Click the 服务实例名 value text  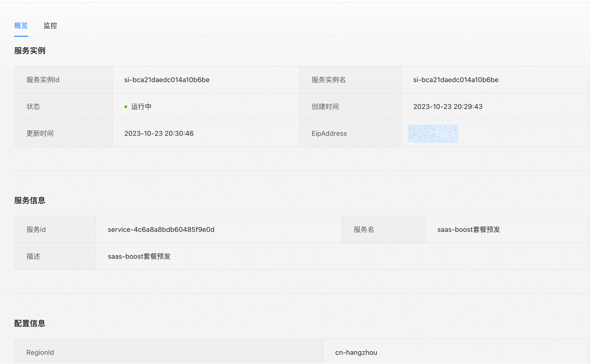point(456,80)
